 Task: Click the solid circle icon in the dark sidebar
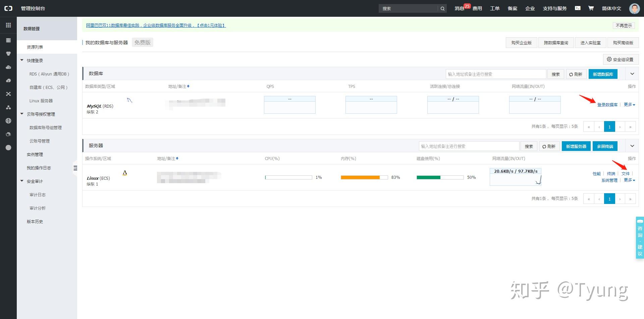[8, 148]
